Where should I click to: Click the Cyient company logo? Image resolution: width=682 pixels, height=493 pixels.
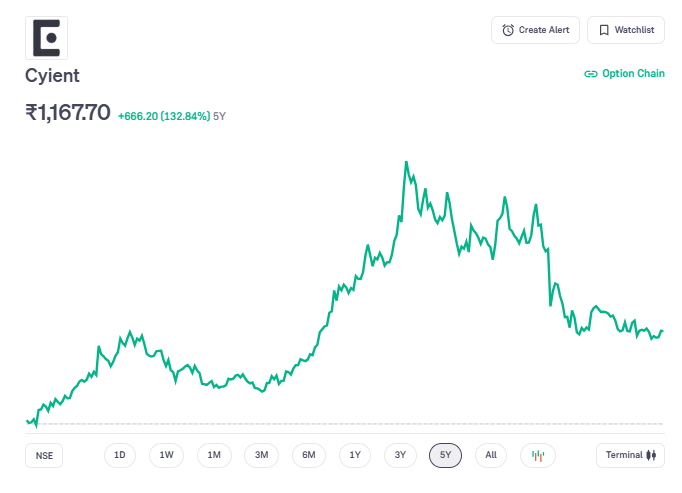(x=46, y=37)
